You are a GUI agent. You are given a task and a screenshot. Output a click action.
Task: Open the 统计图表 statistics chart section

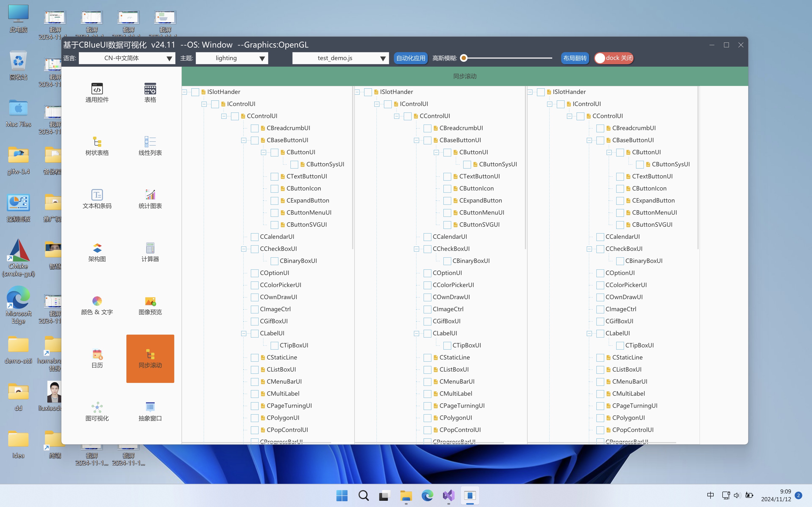point(150,198)
